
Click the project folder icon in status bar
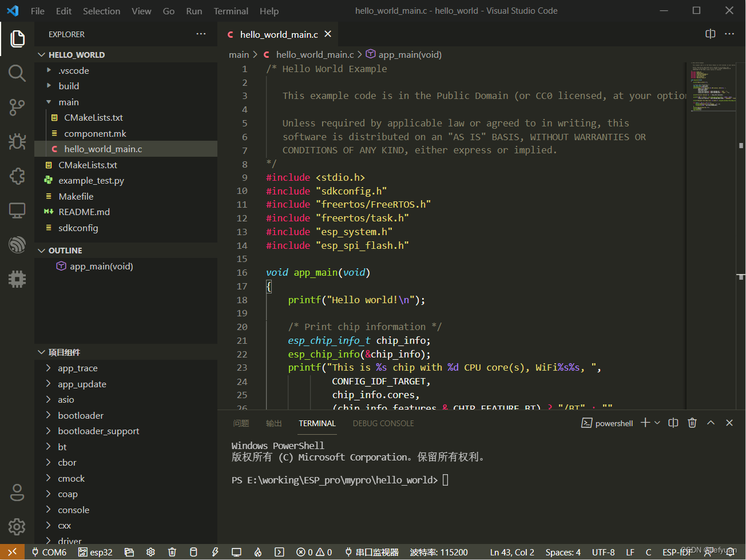pos(129,552)
